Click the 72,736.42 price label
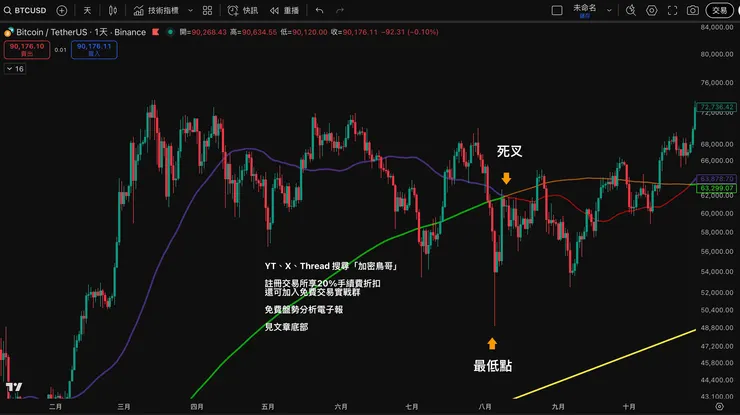This screenshot has height=415, width=740. (x=716, y=107)
